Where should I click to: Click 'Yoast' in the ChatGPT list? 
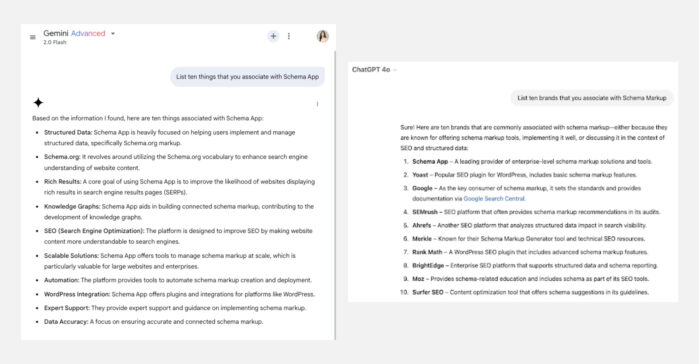[x=420, y=175]
